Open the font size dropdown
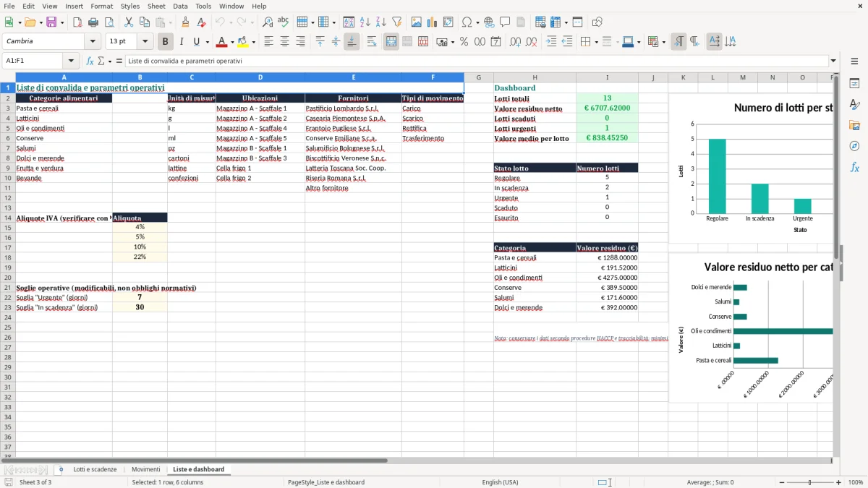 (145, 42)
